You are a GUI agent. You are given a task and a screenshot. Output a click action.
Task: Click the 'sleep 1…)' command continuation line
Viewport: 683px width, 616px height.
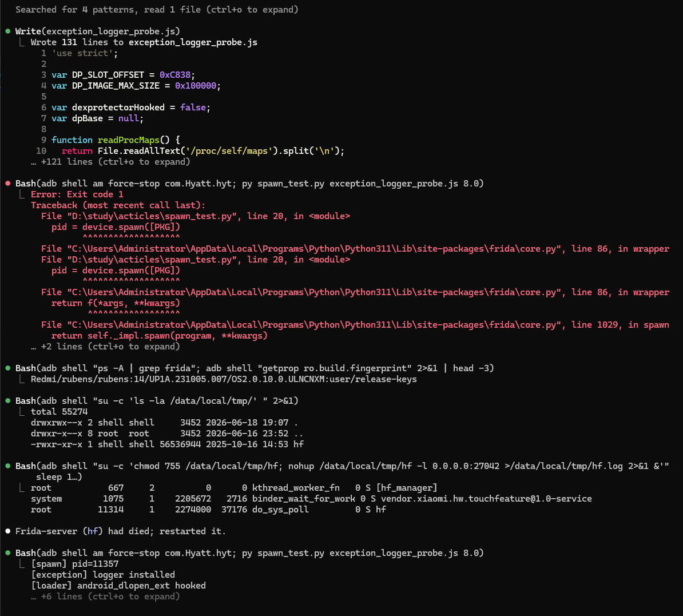tap(59, 477)
